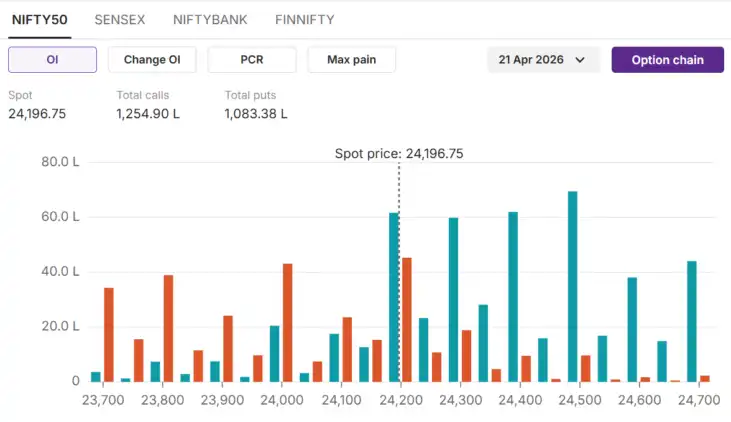Viewport: 731px width, 422px height.
Task: Toggle the OI chart view
Action: tap(52, 60)
